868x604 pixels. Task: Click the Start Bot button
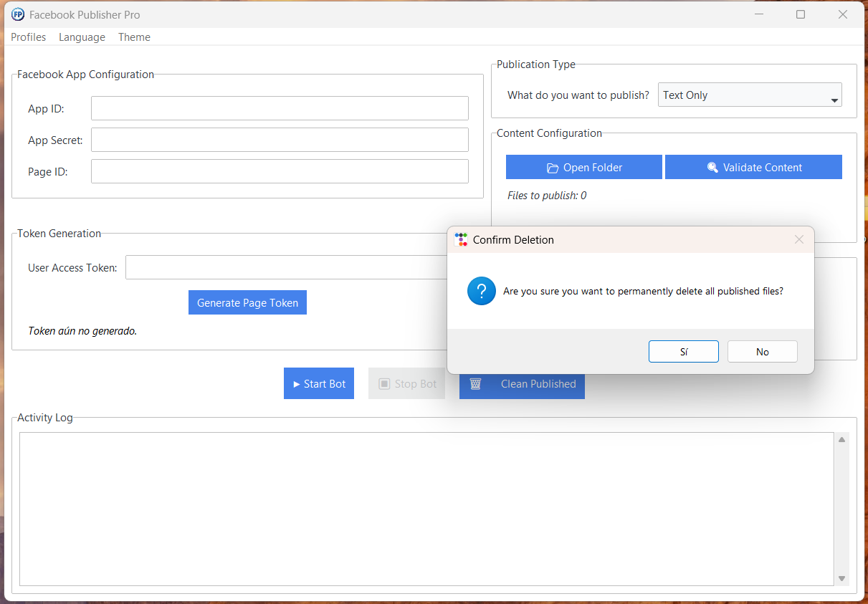coord(319,383)
